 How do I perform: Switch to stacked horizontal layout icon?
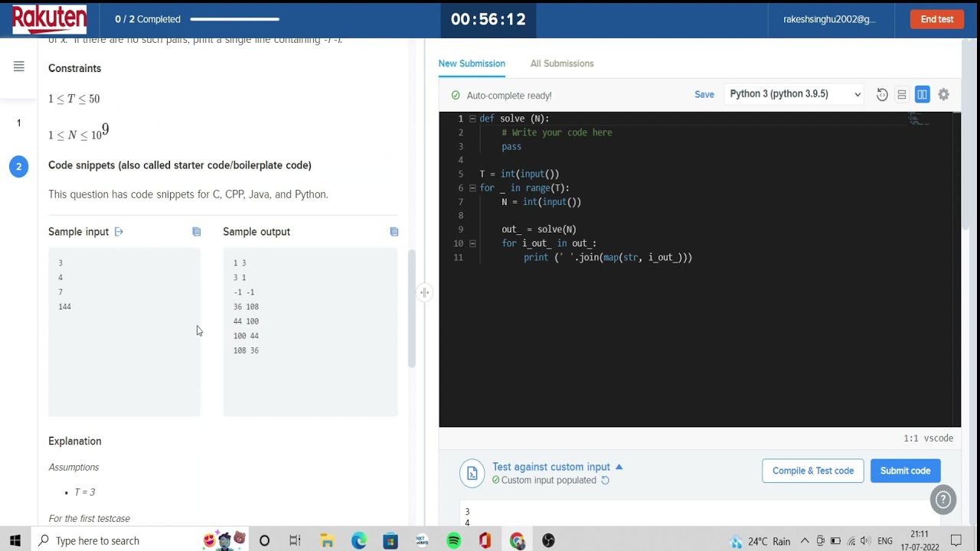pos(902,94)
